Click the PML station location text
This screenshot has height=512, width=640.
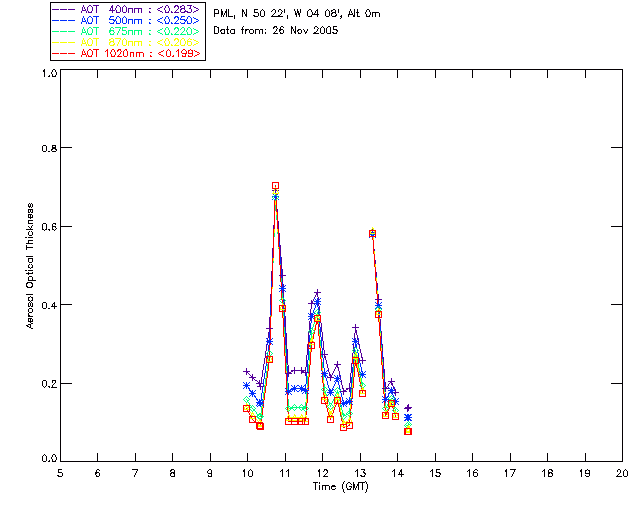297,14
